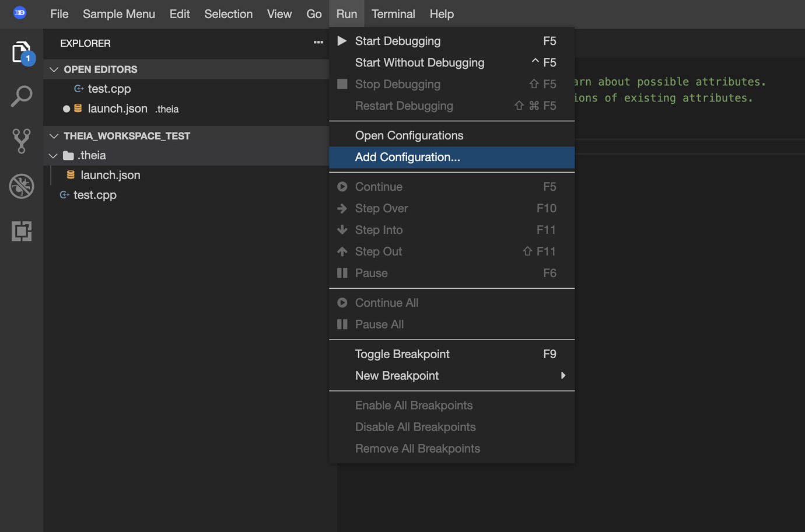
Task: Open the Explorer more actions menu
Action: click(x=318, y=43)
